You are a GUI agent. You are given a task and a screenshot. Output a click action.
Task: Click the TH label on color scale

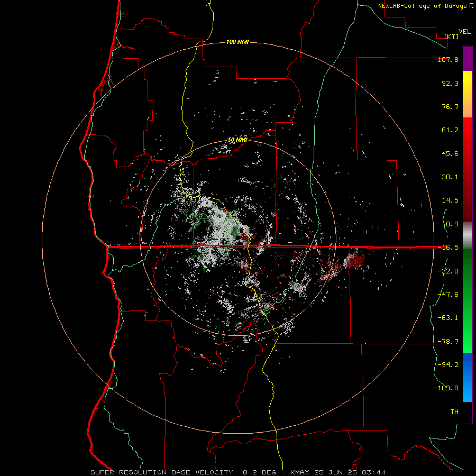click(454, 411)
